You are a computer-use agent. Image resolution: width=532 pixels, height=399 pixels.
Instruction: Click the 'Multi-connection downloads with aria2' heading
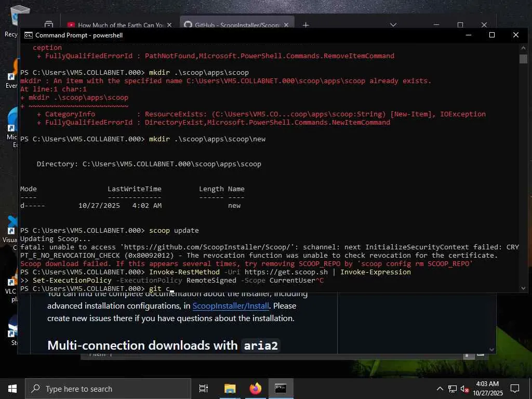pyautogui.click(x=163, y=345)
